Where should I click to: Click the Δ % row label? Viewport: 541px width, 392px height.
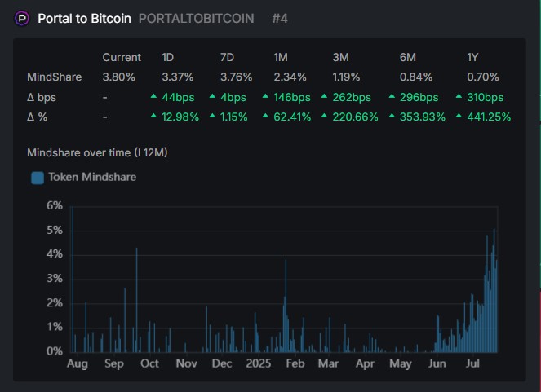[37, 117]
